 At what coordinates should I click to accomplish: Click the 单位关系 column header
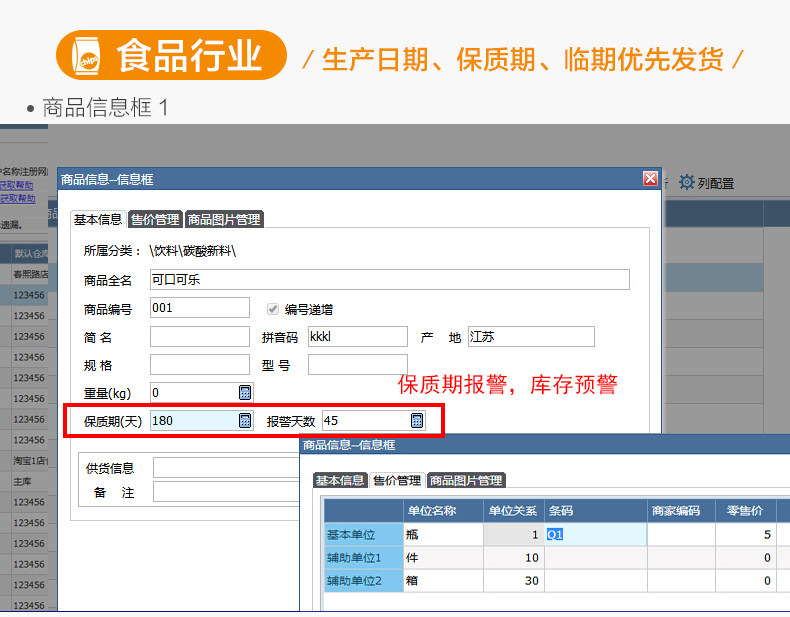point(513,511)
